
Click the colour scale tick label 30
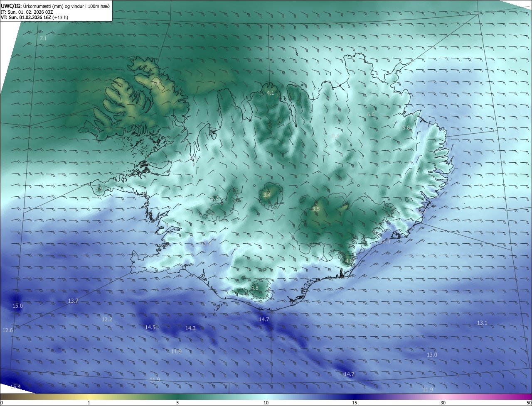443,403
